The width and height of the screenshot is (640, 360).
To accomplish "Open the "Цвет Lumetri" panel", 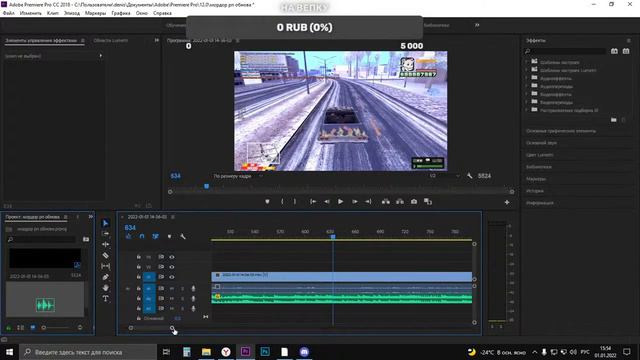I will point(540,155).
